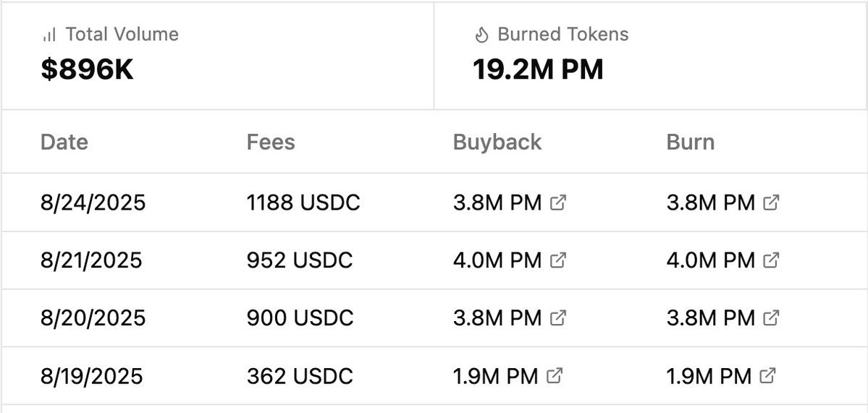This screenshot has height=413, width=868.
Task: Click the 4.0M PM burn amount link
Action: (710, 260)
